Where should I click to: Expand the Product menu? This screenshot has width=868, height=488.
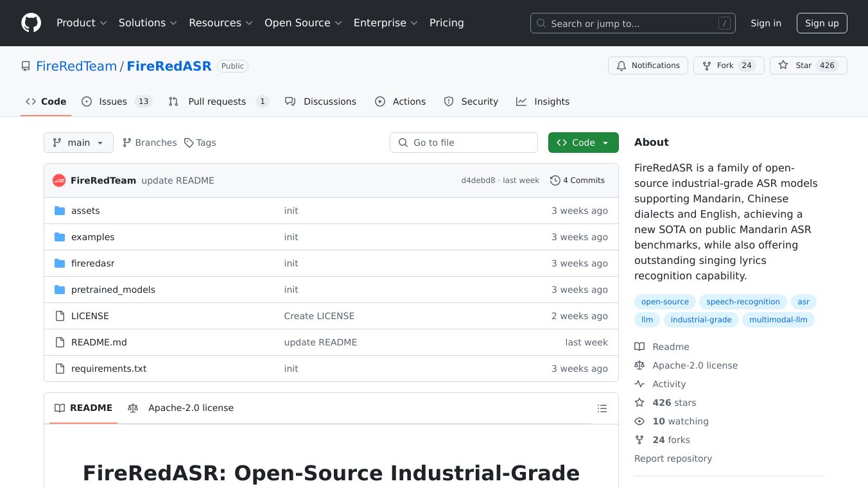(x=81, y=23)
